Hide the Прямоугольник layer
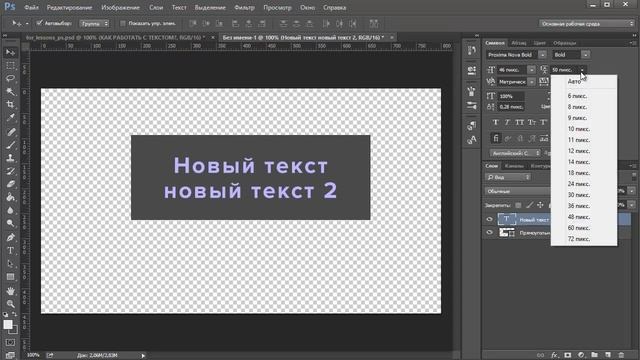The width and height of the screenshot is (640, 360). 489,233
